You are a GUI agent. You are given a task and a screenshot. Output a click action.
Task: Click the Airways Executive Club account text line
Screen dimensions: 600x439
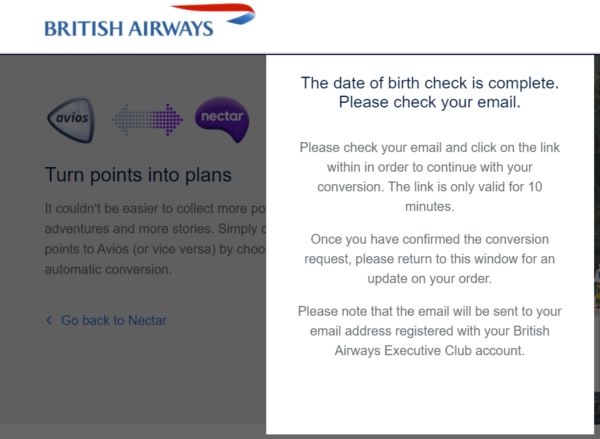pos(432,352)
